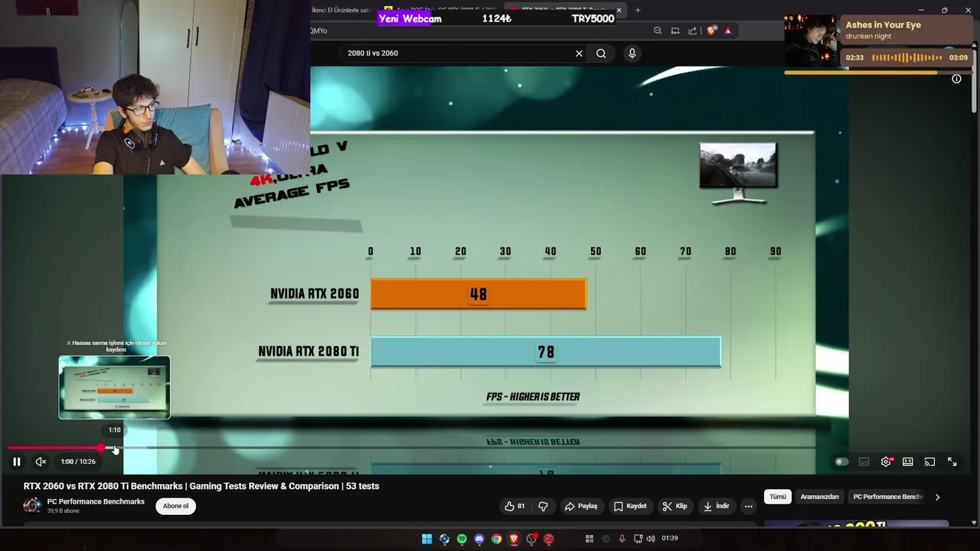Screen dimensions: 980x551
Task: Open the more actions three-dot menu
Action: tap(749, 506)
